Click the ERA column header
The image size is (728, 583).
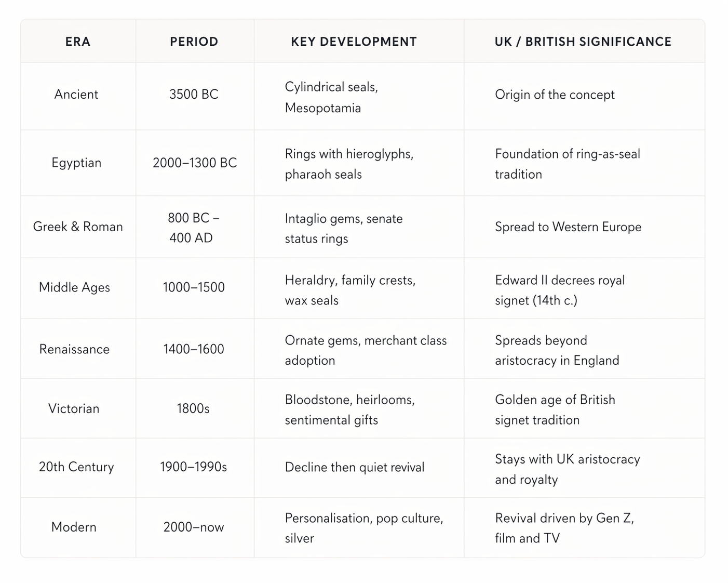point(78,42)
